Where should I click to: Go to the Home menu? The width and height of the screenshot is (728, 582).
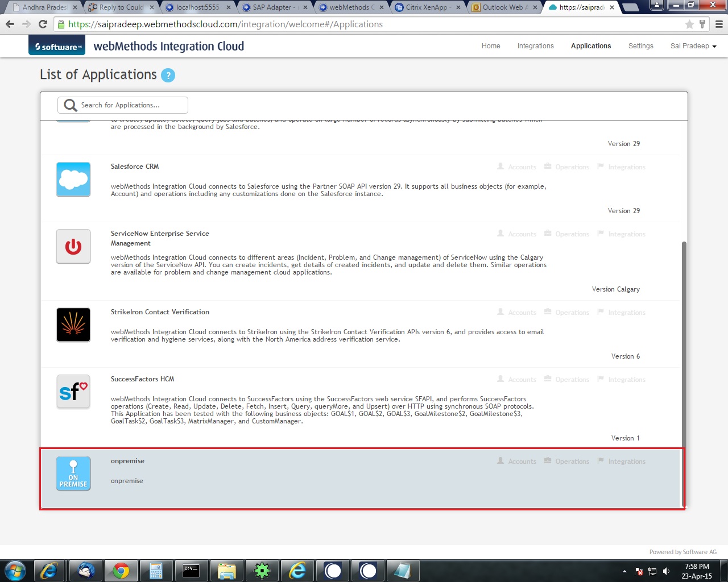[491, 46]
